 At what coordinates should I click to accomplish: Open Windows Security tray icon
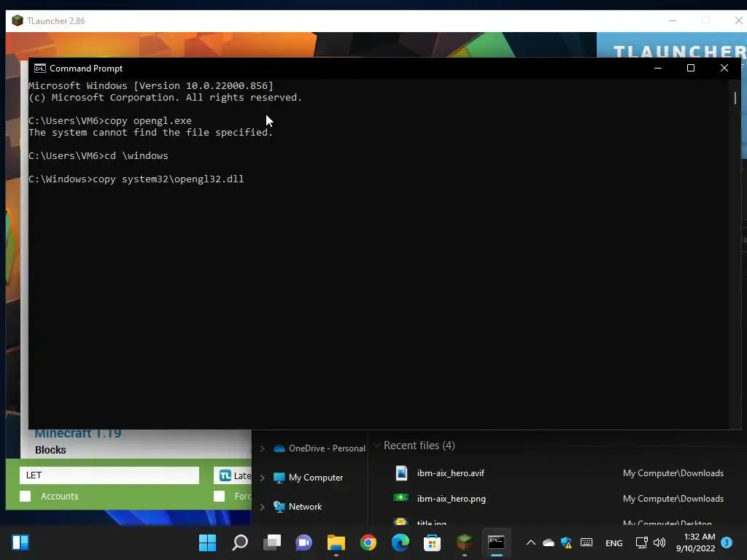(x=566, y=542)
